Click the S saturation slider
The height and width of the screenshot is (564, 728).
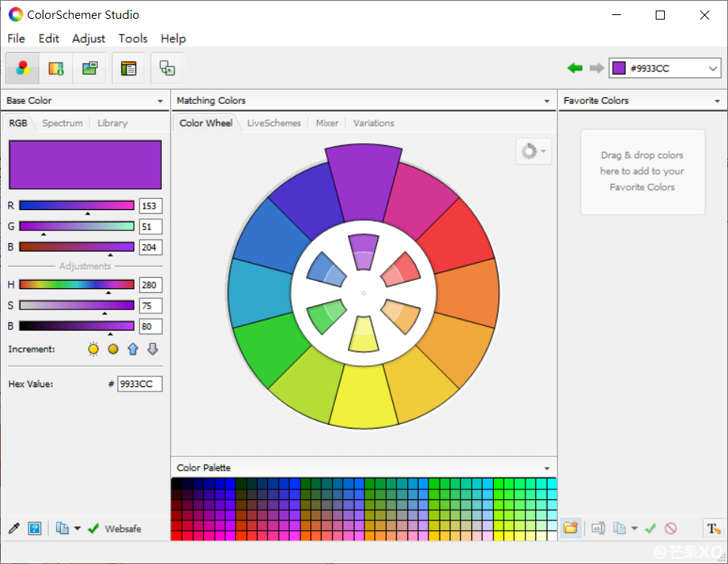[x=77, y=305]
